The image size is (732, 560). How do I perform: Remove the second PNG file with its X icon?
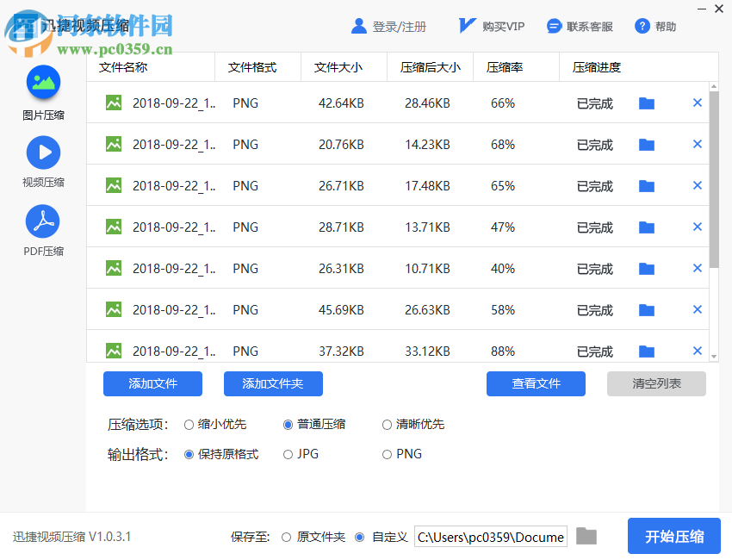point(697,144)
